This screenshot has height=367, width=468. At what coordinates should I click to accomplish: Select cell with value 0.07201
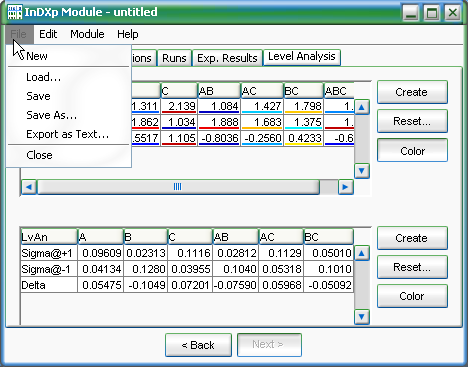click(190, 285)
